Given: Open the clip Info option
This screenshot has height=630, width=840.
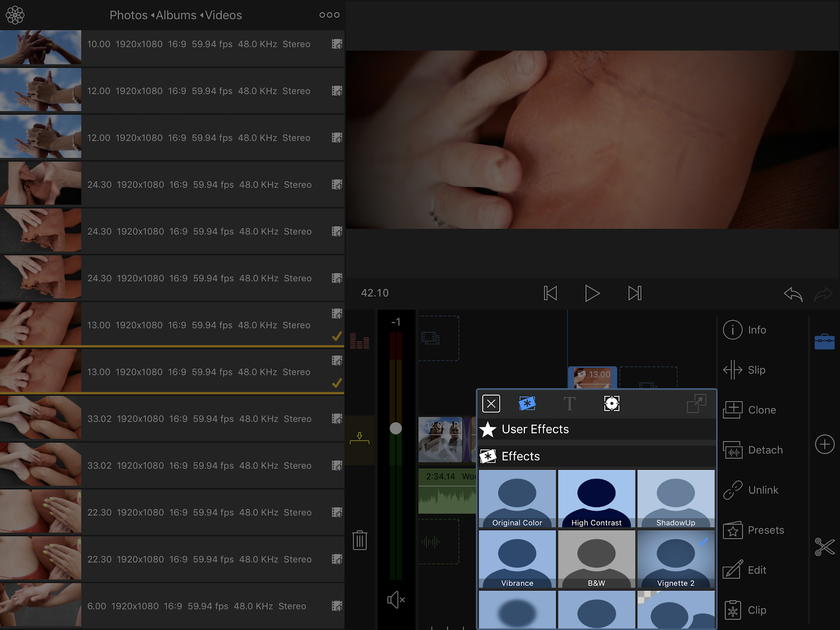Looking at the screenshot, I should [745, 330].
